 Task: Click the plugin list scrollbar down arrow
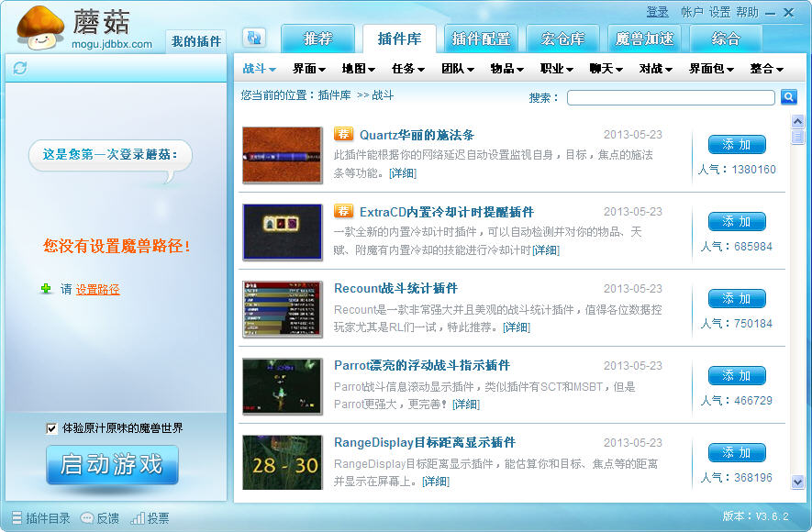[796, 482]
